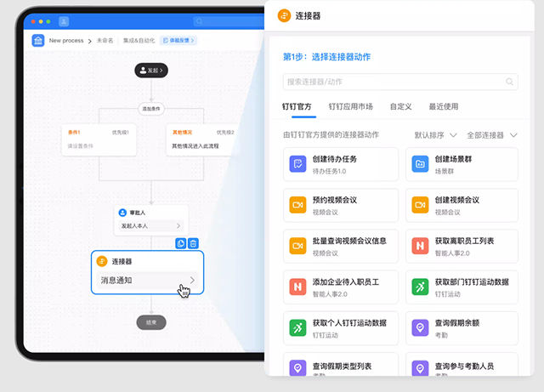Select the 批量查询视频会议信息 action title
544x392 pixels.
pos(349,241)
